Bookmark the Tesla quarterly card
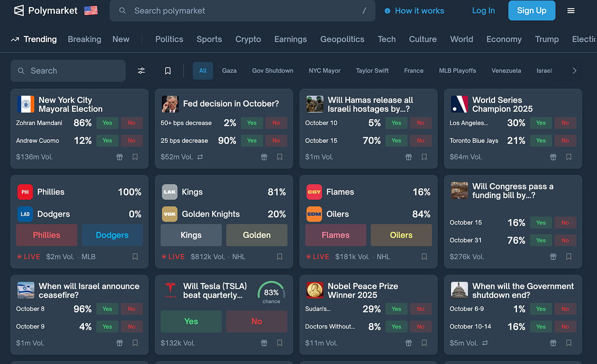Viewport: 597px width, 364px height. click(280, 343)
